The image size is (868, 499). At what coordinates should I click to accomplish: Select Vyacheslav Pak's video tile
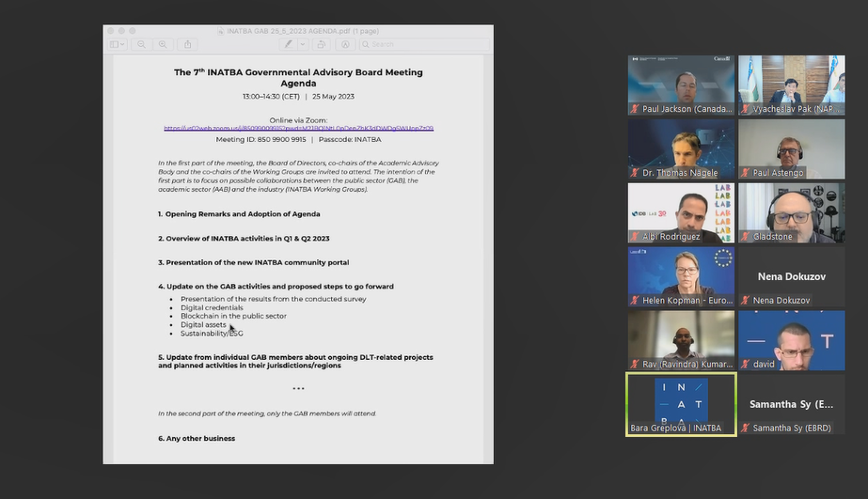(792, 86)
